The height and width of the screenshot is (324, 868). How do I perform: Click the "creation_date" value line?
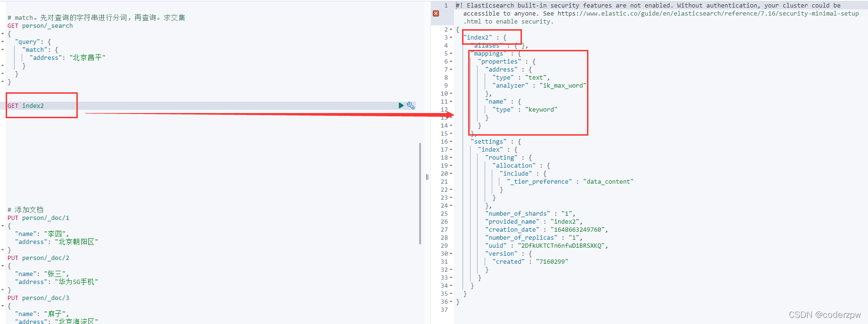click(x=546, y=230)
